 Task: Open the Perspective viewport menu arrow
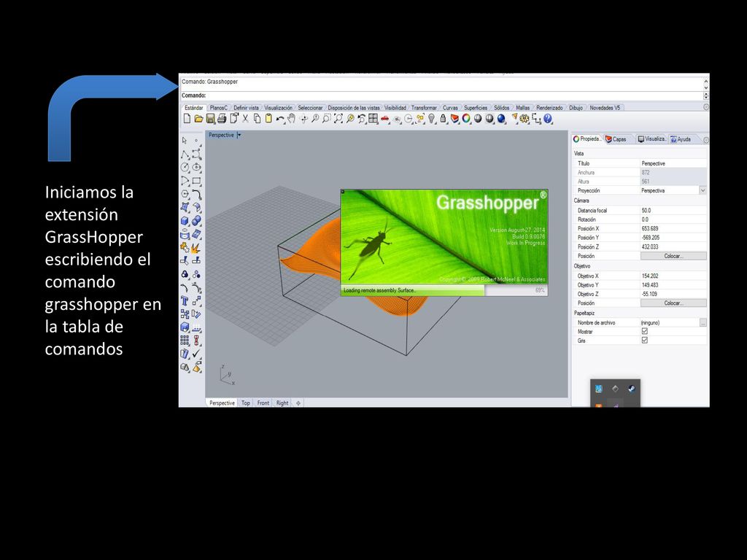pos(239,135)
